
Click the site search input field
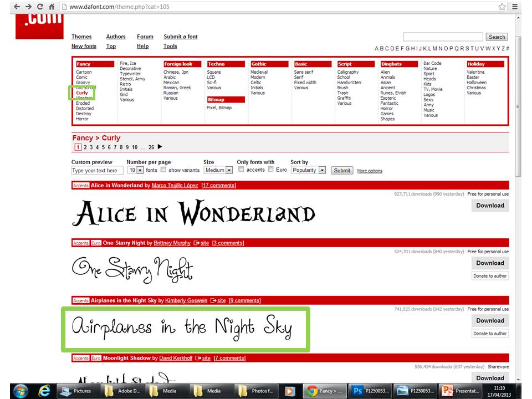pos(443,37)
